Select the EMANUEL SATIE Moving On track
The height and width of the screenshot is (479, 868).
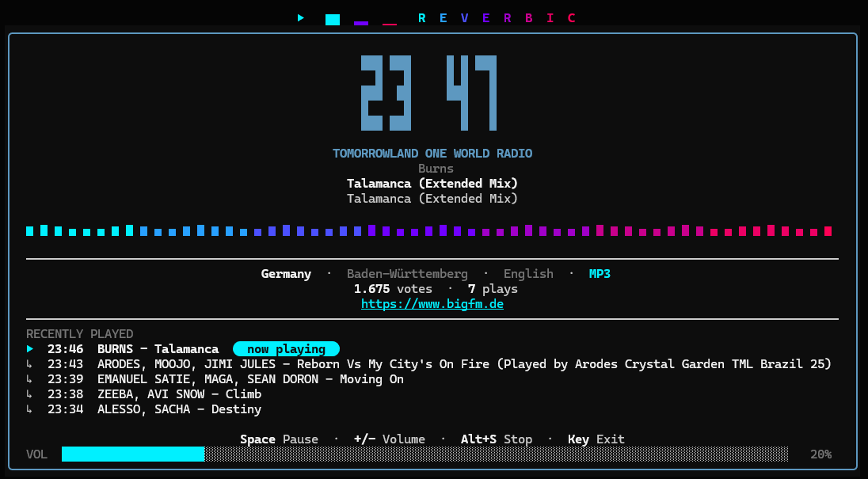250,379
